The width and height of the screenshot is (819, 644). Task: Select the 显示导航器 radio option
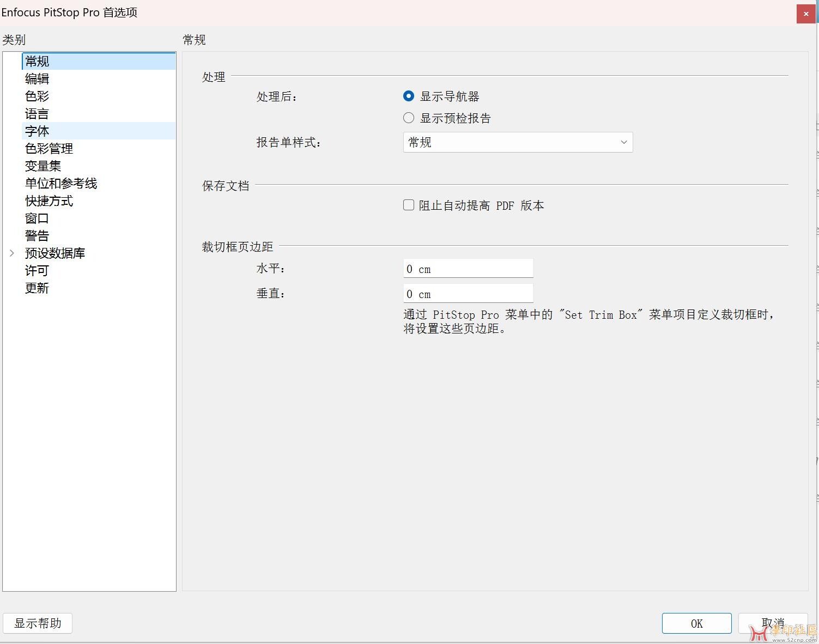click(x=408, y=96)
